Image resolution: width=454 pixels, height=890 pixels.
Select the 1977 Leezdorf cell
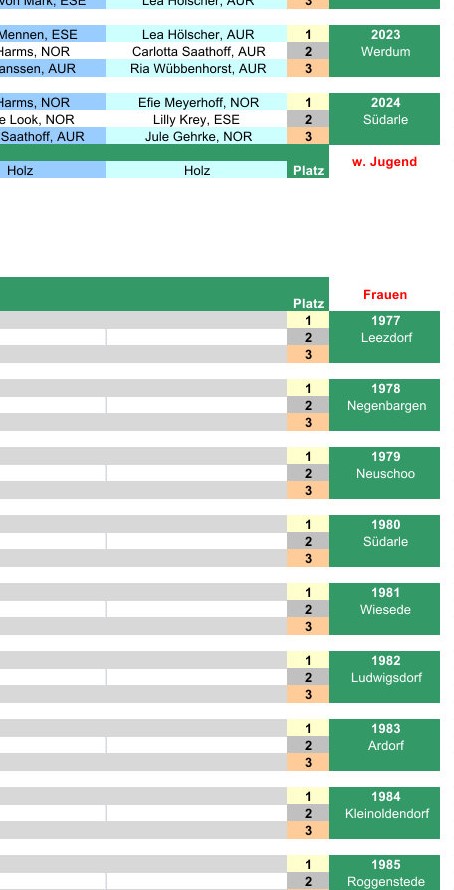tap(385, 337)
